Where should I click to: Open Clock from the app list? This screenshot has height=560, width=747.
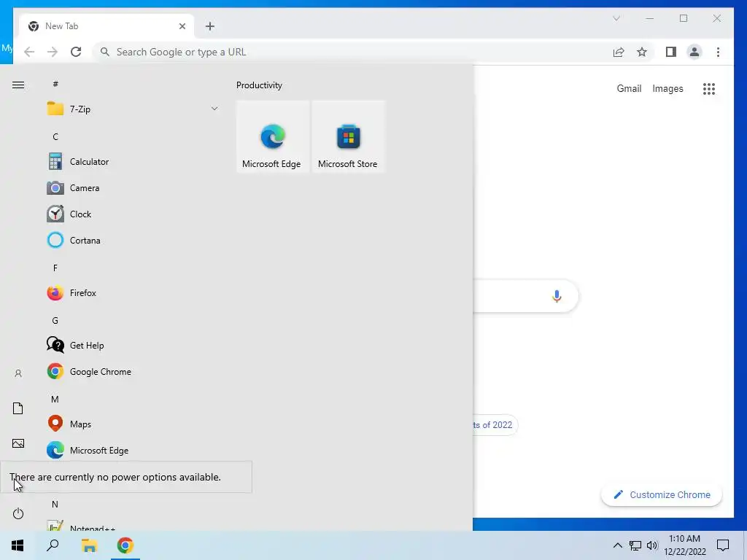[x=133, y=214]
